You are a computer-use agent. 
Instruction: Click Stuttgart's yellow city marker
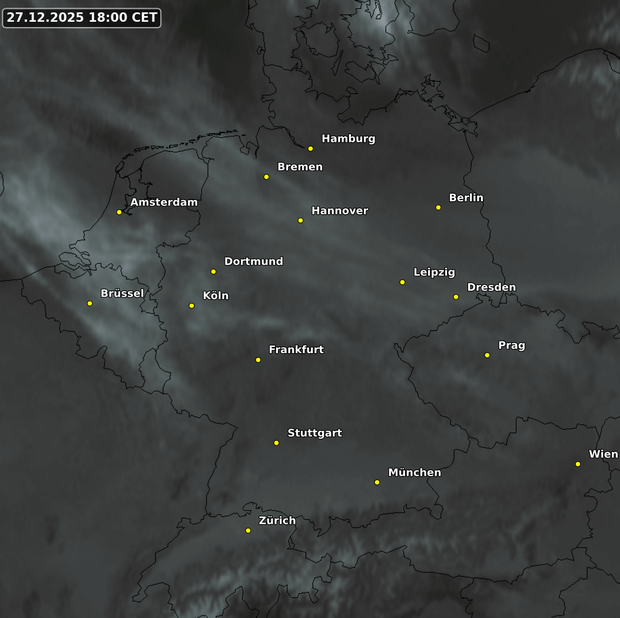point(276,443)
